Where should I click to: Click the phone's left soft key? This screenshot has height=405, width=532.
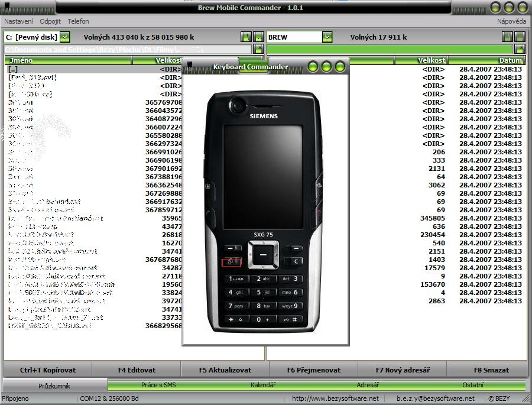(232, 248)
